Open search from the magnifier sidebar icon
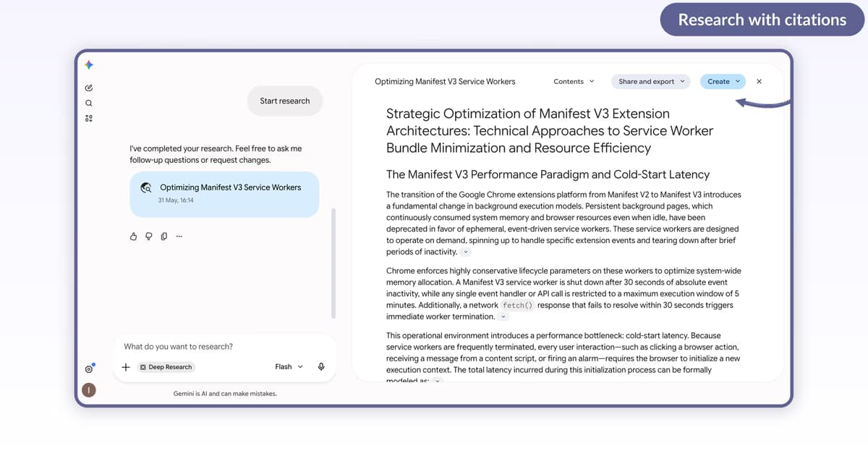This screenshot has width=868, height=456. pyautogui.click(x=89, y=103)
